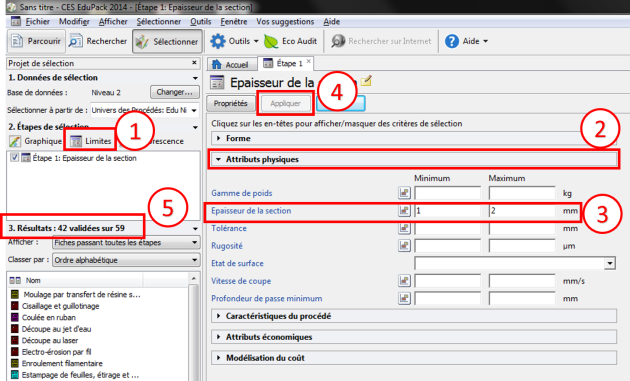This screenshot has width=630, height=381.
Task: Collapse the Résultats section arrow
Action: 195,229
